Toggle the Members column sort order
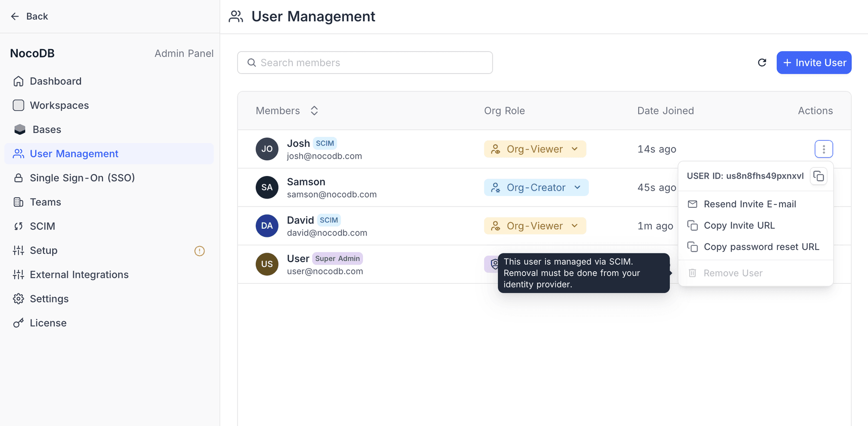The width and height of the screenshot is (868, 426). pyautogui.click(x=314, y=110)
